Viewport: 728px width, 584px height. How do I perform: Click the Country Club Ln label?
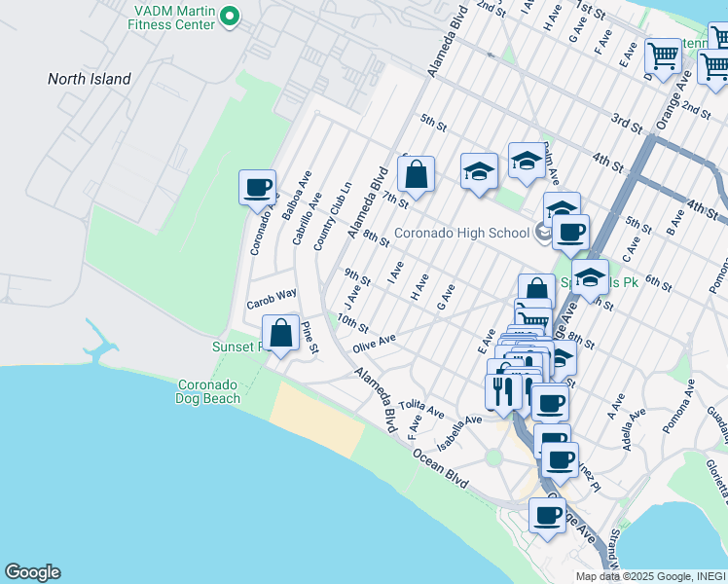pos(333,217)
